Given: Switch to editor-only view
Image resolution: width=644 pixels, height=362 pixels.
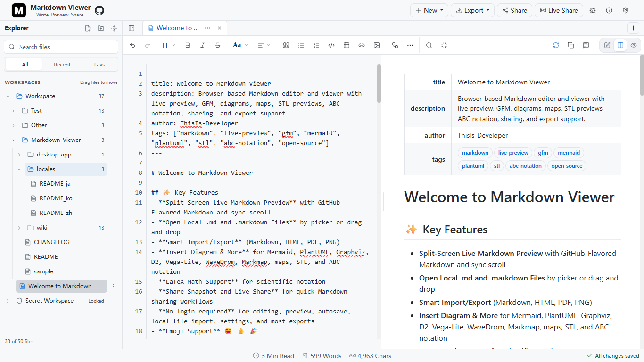Looking at the screenshot, I should point(607,45).
